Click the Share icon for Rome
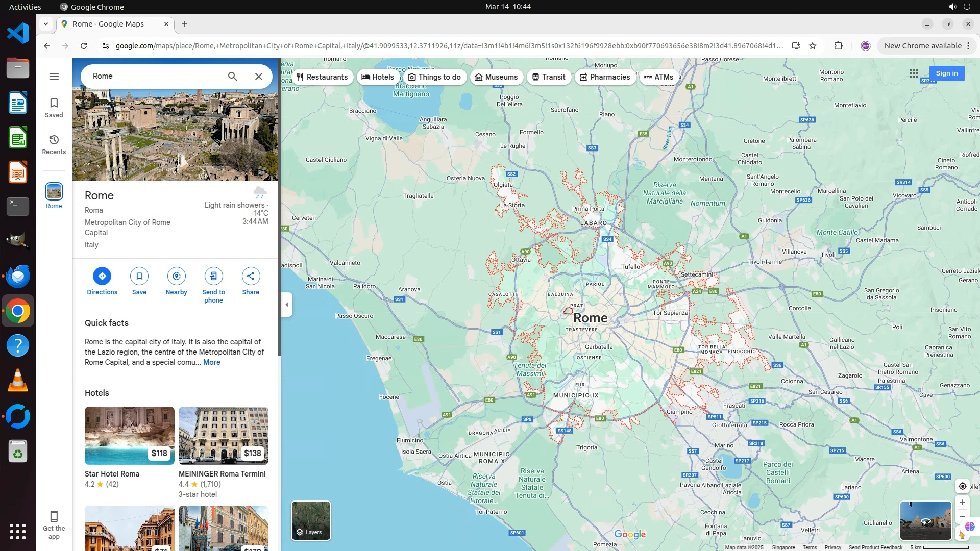Viewport: 980px width, 551px height. point(251,276)
